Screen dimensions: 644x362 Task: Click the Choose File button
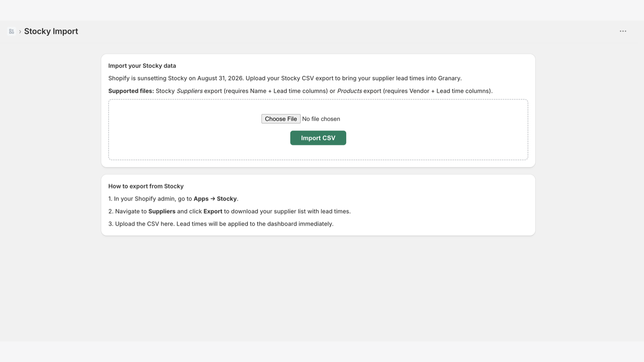tap(281, 119)
